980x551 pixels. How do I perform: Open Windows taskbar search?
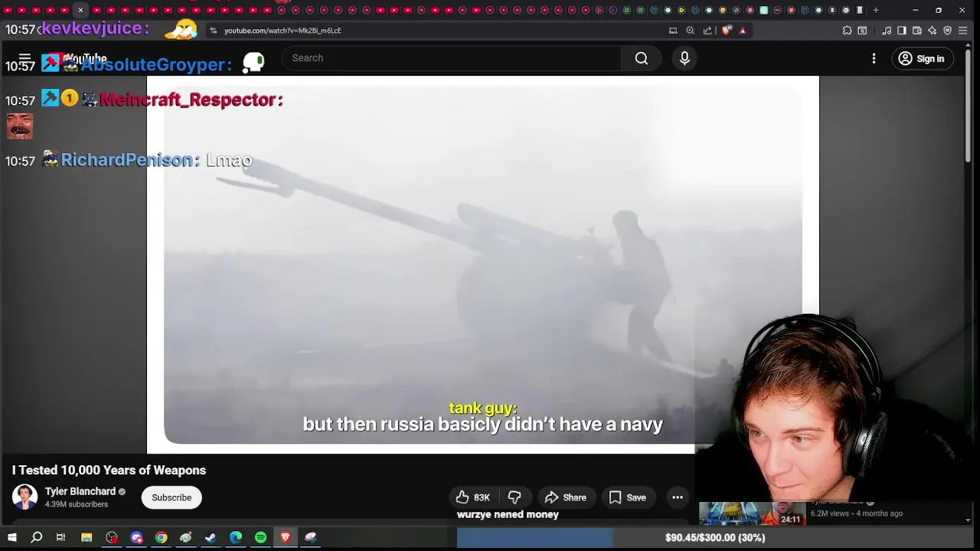coord(36,537)
